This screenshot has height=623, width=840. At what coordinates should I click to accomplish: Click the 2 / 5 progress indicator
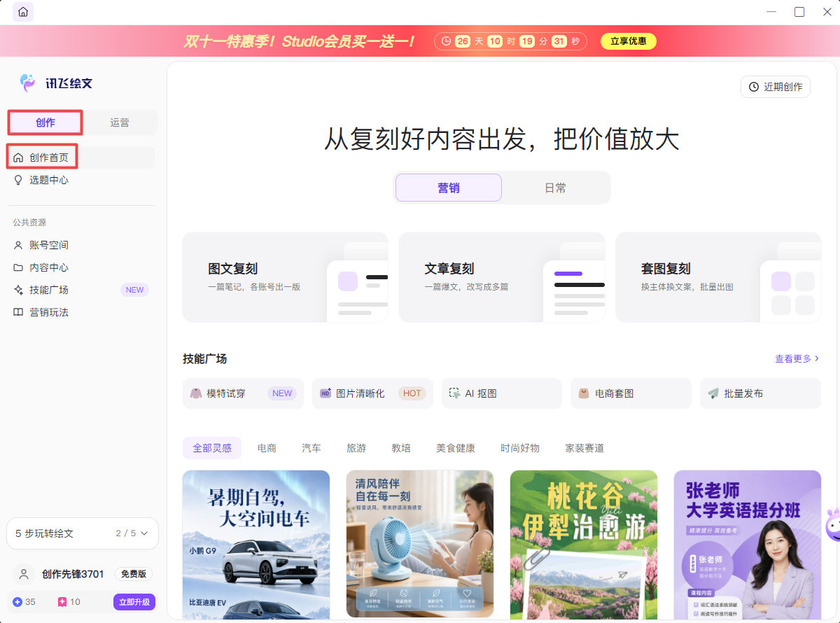[x=126, y=533]
